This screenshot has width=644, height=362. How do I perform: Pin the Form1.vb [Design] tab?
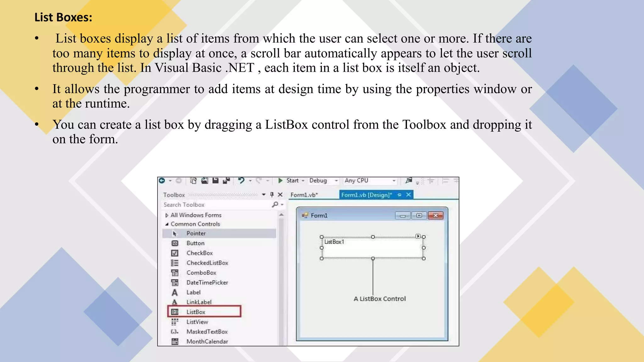pyautogui.click(x=399, y=195)
